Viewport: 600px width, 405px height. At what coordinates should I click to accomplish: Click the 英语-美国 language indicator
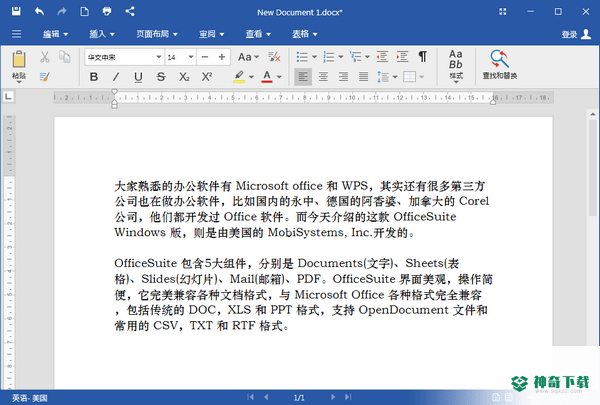click(29, 398)
